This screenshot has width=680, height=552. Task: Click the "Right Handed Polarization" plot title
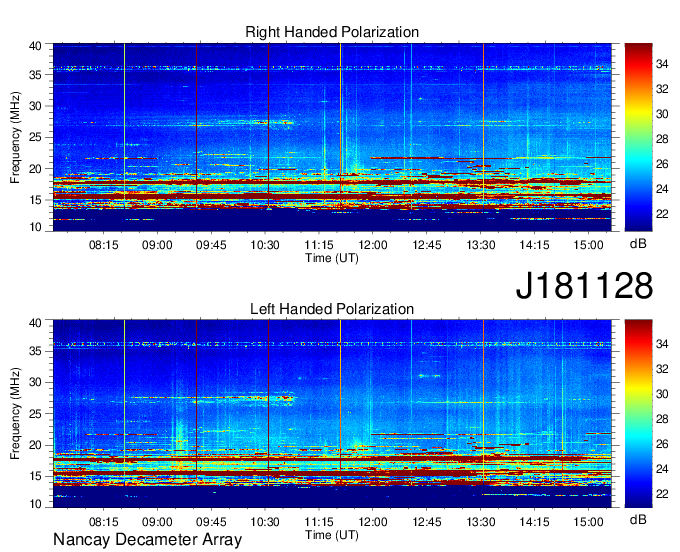[x=332, y=32]
